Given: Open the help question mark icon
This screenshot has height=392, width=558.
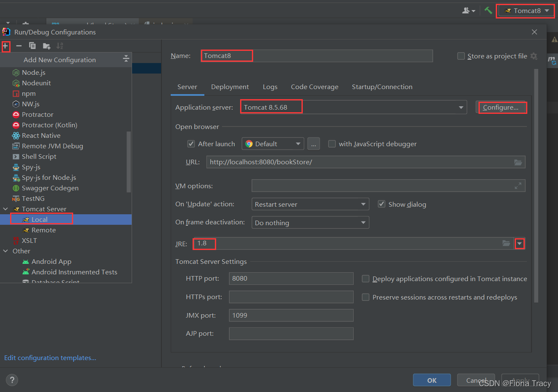Looking at the screenshot, I should (x=12, y=380).
